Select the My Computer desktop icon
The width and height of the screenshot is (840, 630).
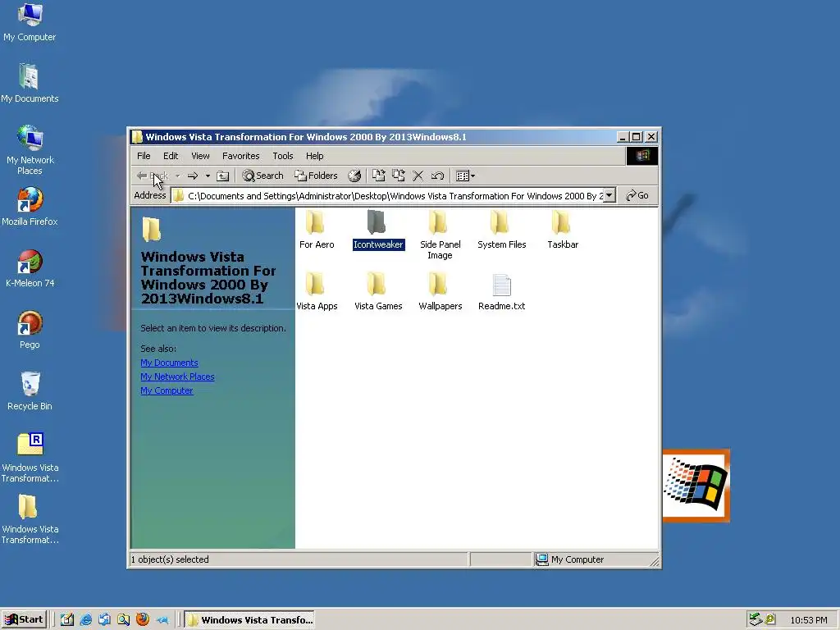pyautogui.click(x=30, y=22)
